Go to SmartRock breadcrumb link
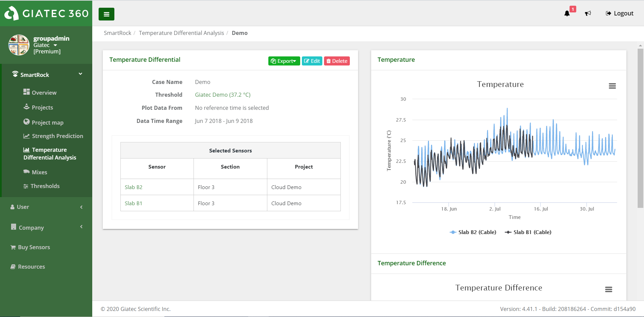 (117, 33)
